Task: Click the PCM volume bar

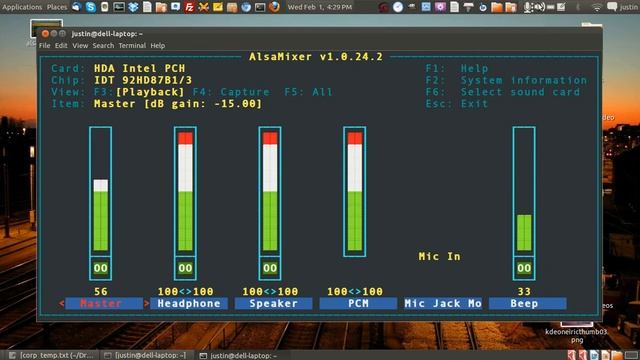Action: coord(355,191)
